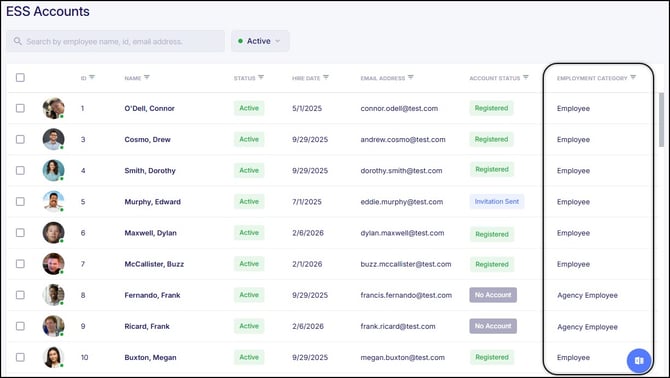This screenshot has height=378, width=670.
Task: Click email eddie.murphy@test.com
Action: point(402,202)
